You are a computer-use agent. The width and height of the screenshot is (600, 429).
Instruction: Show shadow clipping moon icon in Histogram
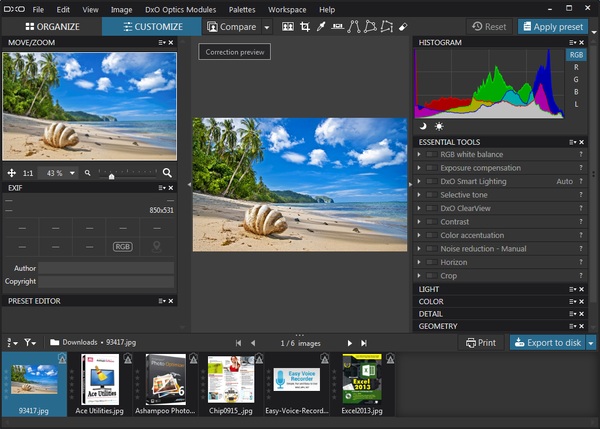423,126
